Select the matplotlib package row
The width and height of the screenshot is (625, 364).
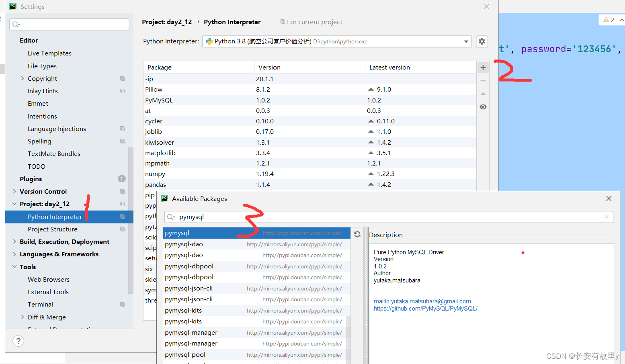point(310,153)
